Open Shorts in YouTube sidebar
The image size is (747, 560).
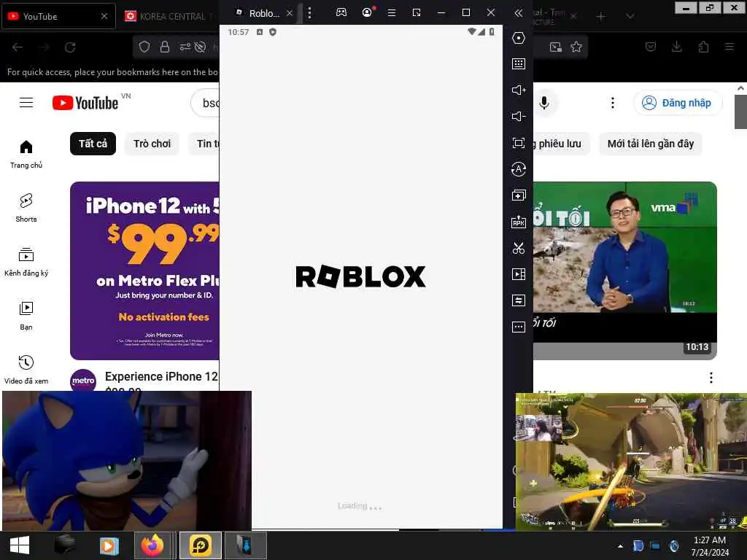(x=26, y=208)
